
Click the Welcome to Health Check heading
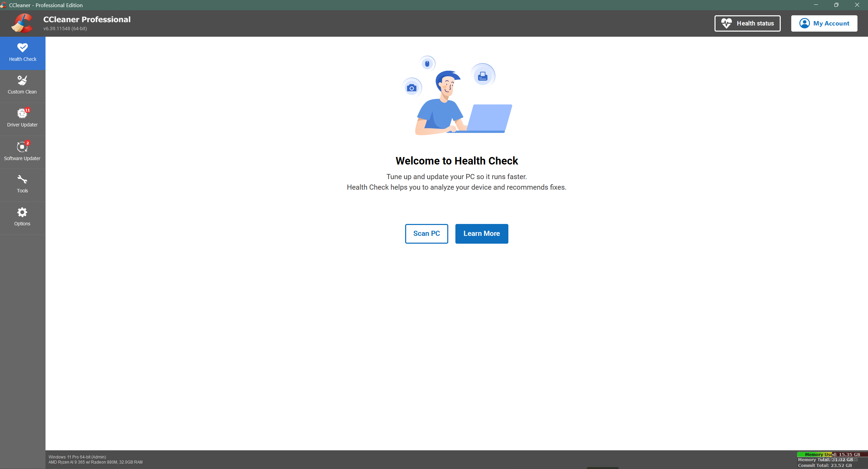(x=456, y=161)
